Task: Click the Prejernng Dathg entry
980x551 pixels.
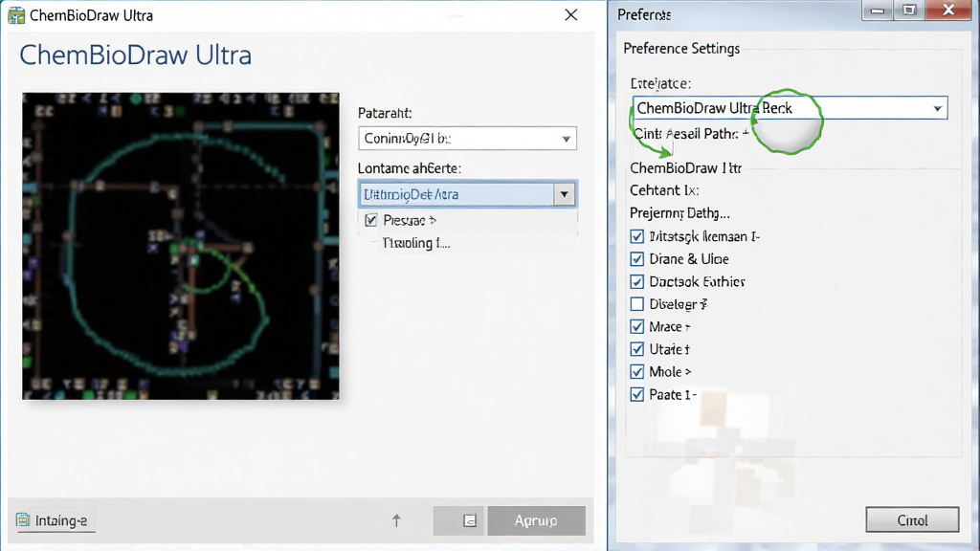Action: 679,213
